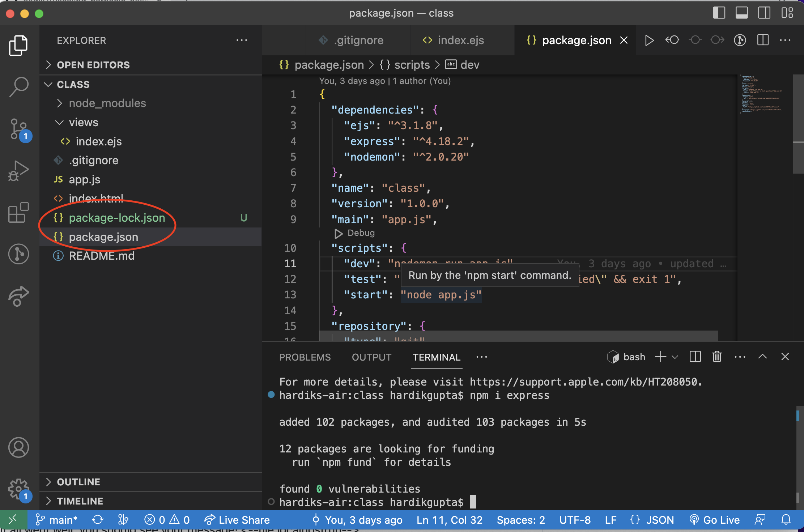Toggle the primary sidebar visibility
Image resolution: width=804 pixels, height=532 pixels.
[719, 13]
